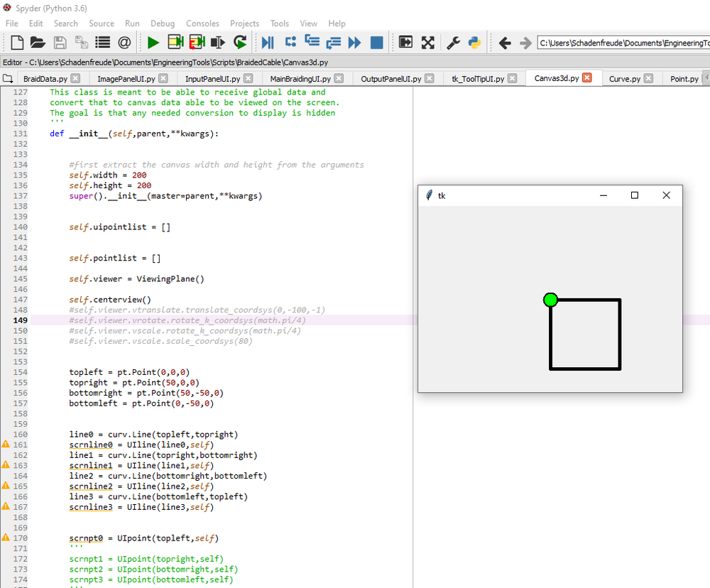This screenshot has width=710, height=588.
Task: Switch to the InputPanelUI.py tab
Action: pos(212,79)
